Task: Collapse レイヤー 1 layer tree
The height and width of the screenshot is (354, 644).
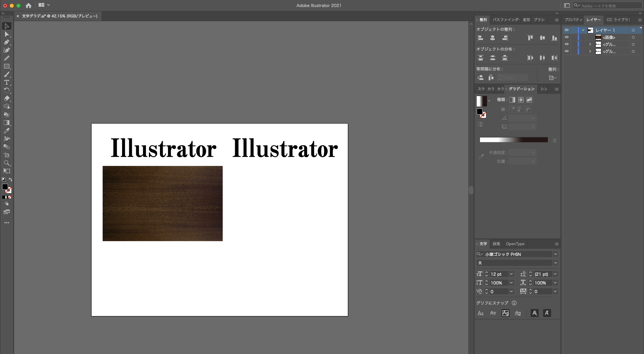Action: [583, 30]
